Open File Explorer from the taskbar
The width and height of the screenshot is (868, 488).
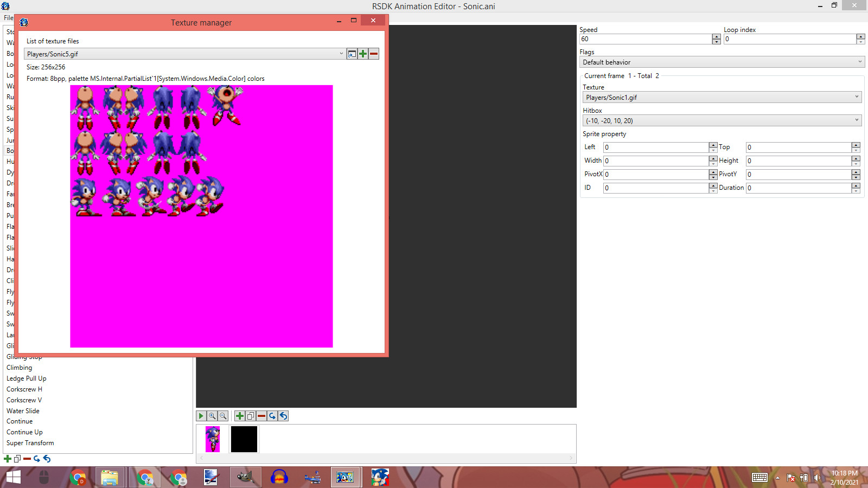point(110,477)
